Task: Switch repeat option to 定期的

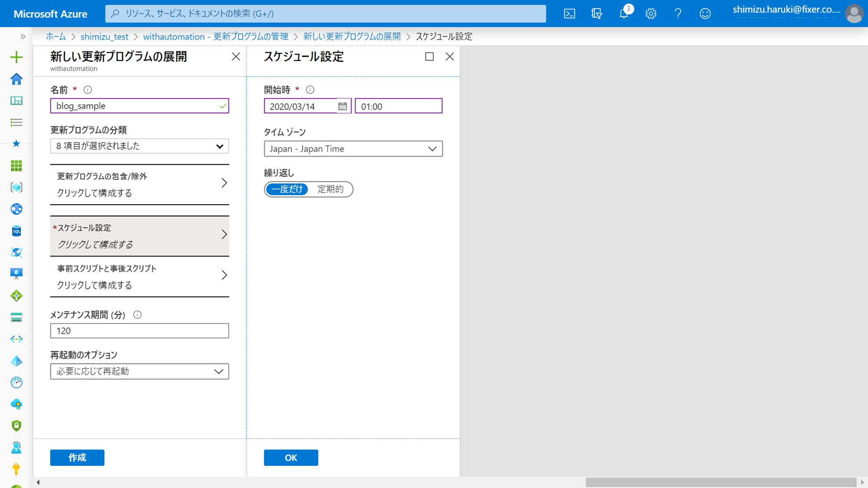Action: tap(330, 189)
